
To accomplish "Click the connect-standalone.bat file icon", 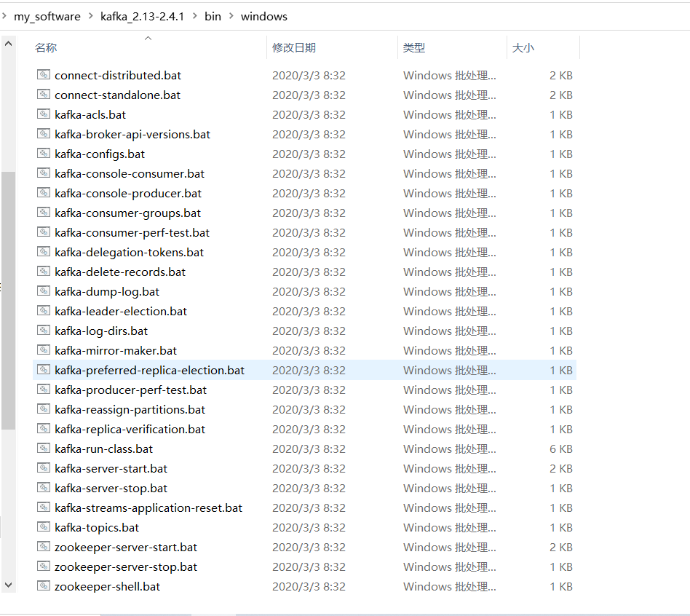I will click(43, 94).
